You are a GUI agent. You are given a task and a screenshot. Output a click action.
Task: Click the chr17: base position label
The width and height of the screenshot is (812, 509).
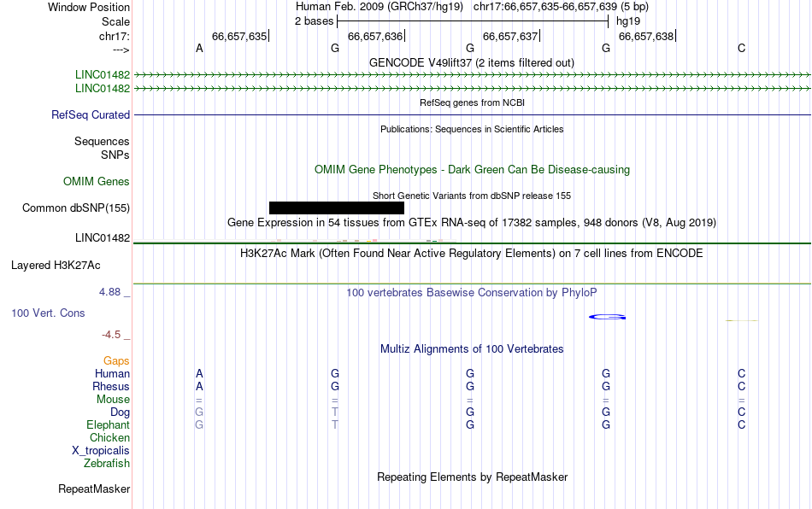(114, 36)
